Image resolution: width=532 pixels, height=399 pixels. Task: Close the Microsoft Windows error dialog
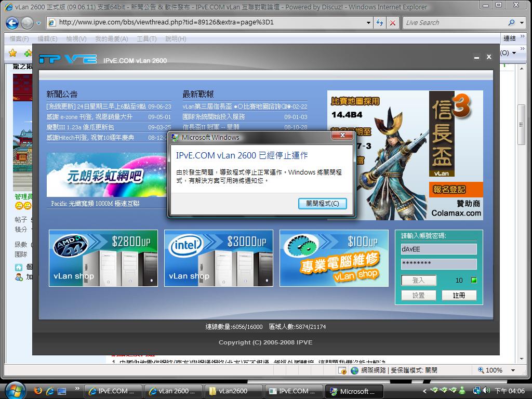(342, 136)
